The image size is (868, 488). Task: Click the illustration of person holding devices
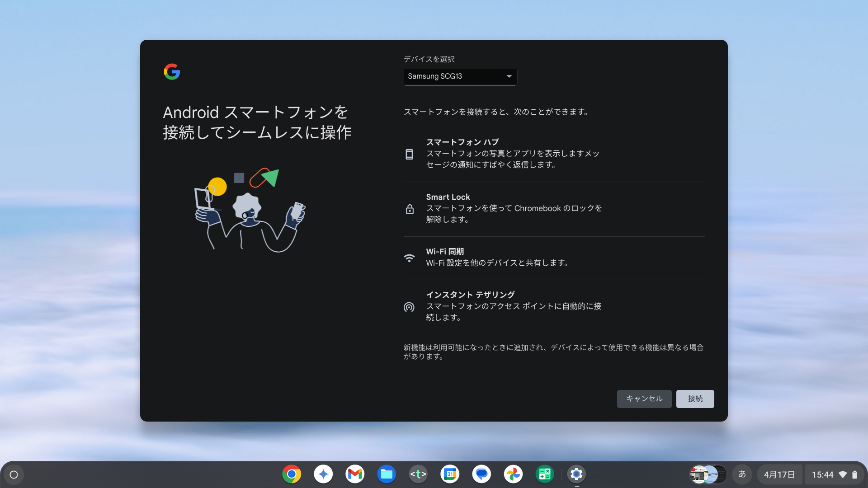[x=250, y=211]
